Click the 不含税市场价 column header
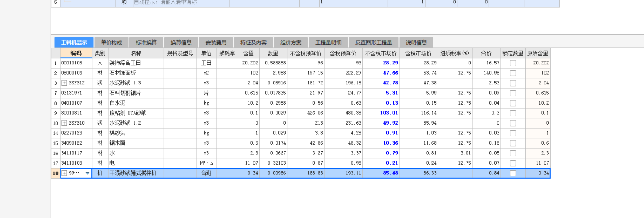Image resolution: width=644 pixels, height=218 pixels. [381, 53]
